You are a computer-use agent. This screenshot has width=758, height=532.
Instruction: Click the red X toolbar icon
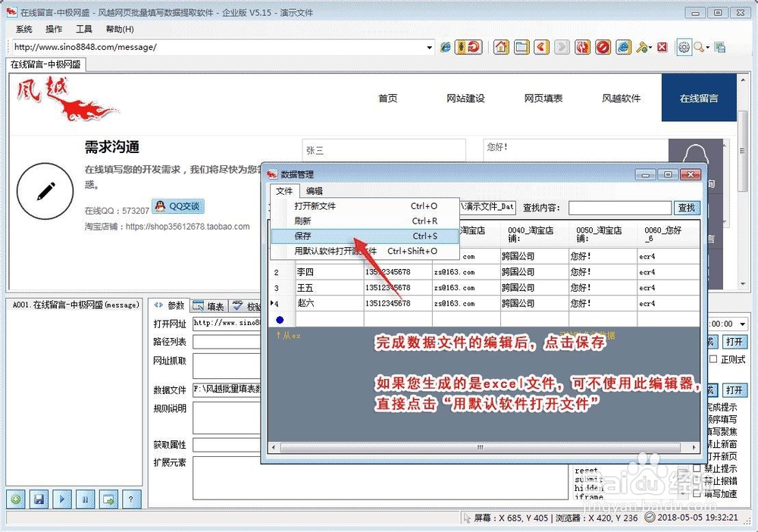point(662,47)
